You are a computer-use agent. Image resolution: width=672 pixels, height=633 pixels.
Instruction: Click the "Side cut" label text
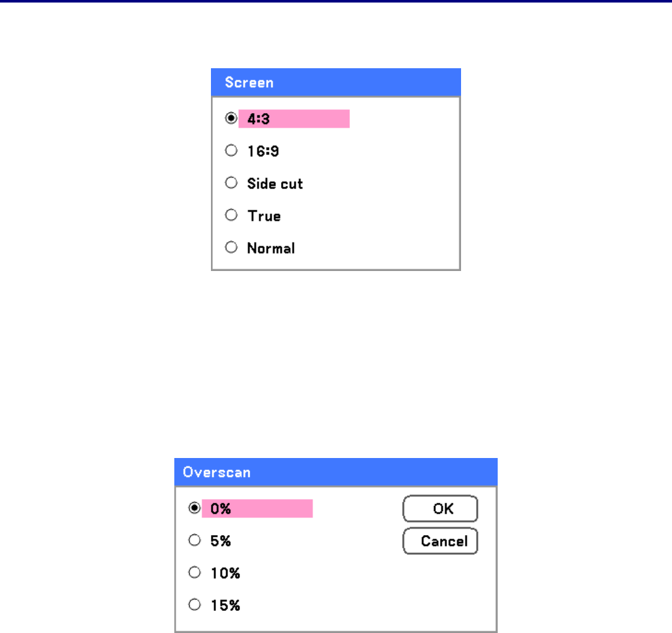click(x=275, y=184)
